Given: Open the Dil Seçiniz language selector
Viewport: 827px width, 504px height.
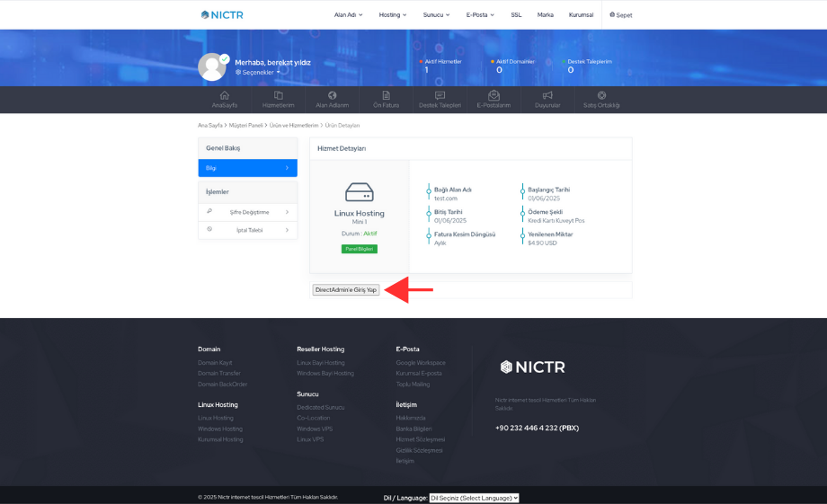Looking at the screenshot, I should (x=474, y=498).
